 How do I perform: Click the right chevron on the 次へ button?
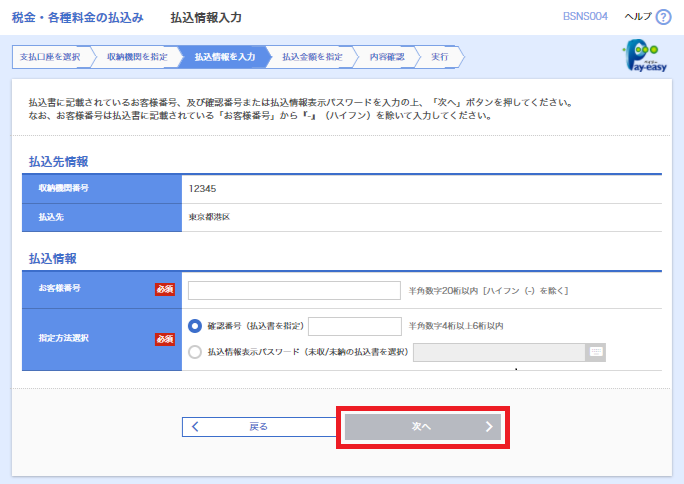pyautogui.click(x=489, y=426)
